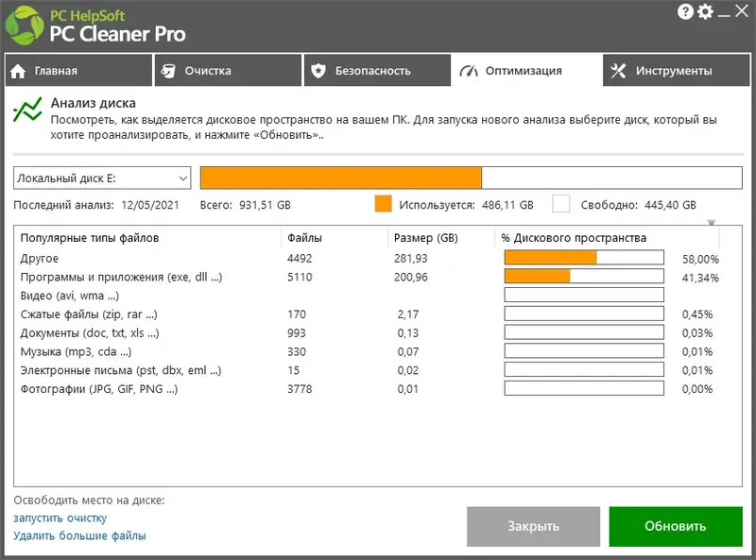Screen dimensions: 756x560
Task: Click the 0,03% Документы percentage
Action: coord(697,333)
